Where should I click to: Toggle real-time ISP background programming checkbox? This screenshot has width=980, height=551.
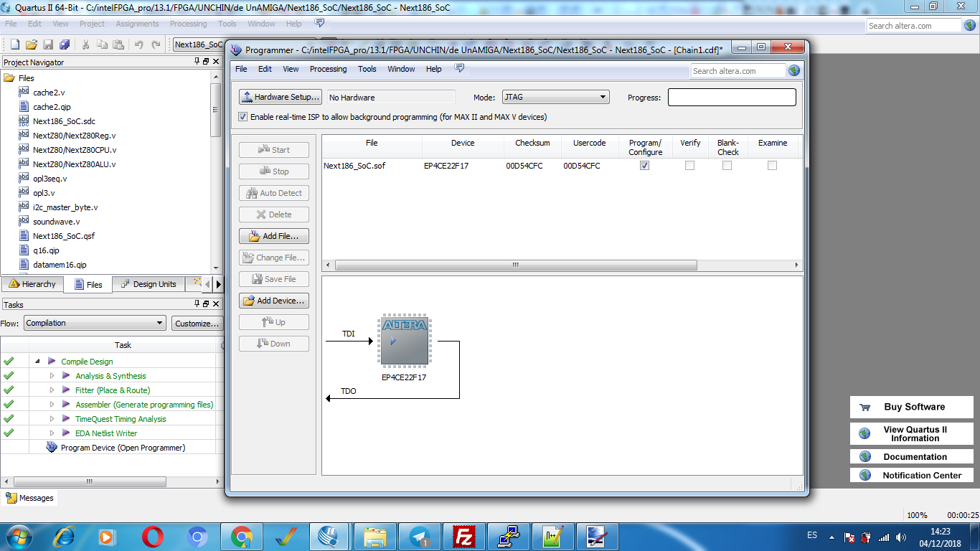point(242,116)
